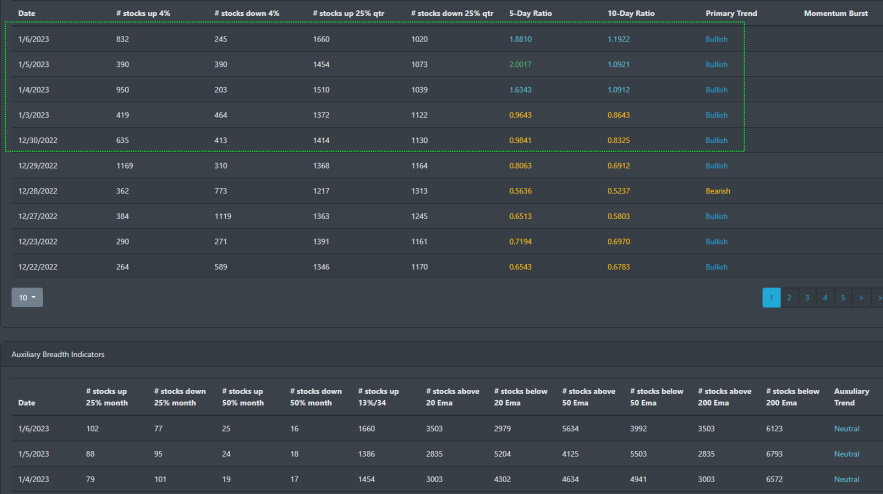This screenshot has width=883, height=494.
Task: Click Neutral trend for 1/5/2023 auxiliary row
Action: tap(846, 454)
